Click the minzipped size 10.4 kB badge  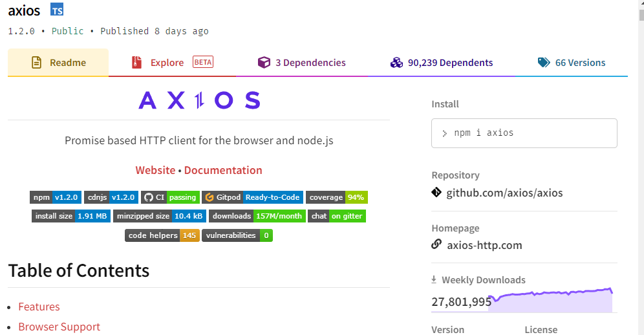160,216
